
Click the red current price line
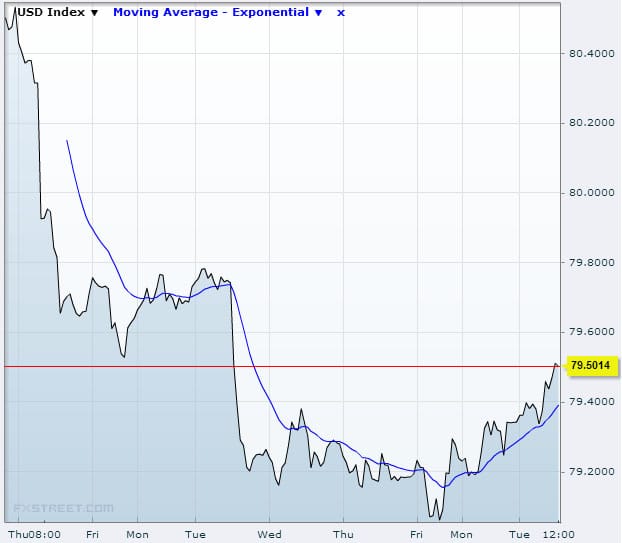click(x=282, y=366)
